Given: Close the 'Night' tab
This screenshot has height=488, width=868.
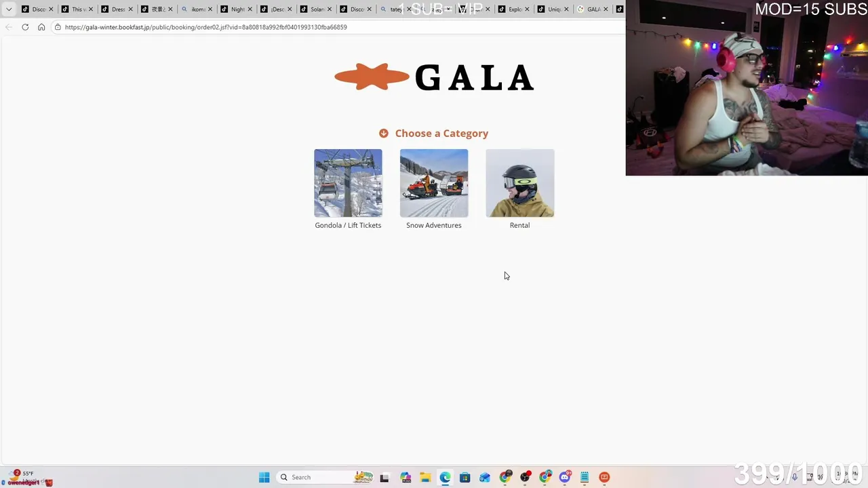Looking at the screenshot, I should (x=250, y=9).
